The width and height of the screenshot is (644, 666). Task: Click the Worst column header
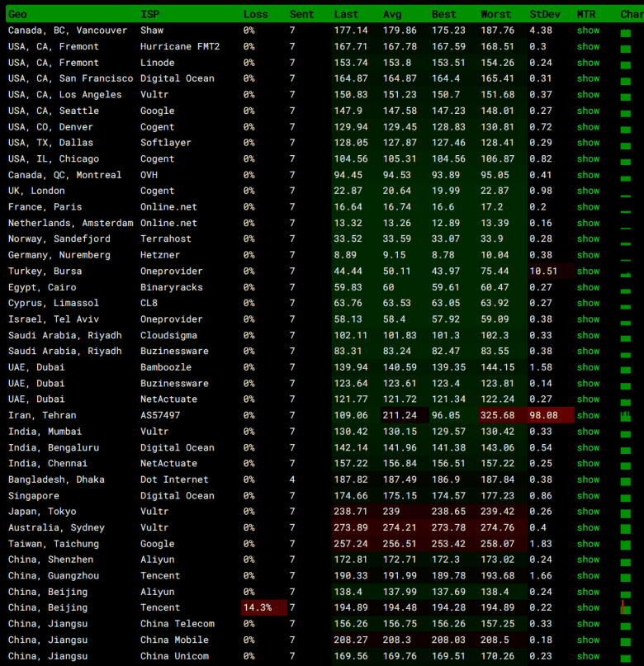point(495,14)
